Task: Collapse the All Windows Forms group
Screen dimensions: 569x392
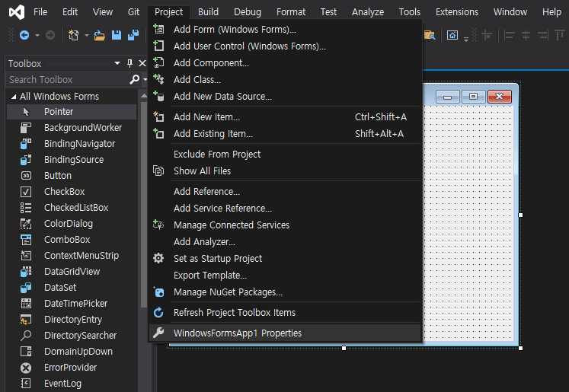Action: (14, 97)
